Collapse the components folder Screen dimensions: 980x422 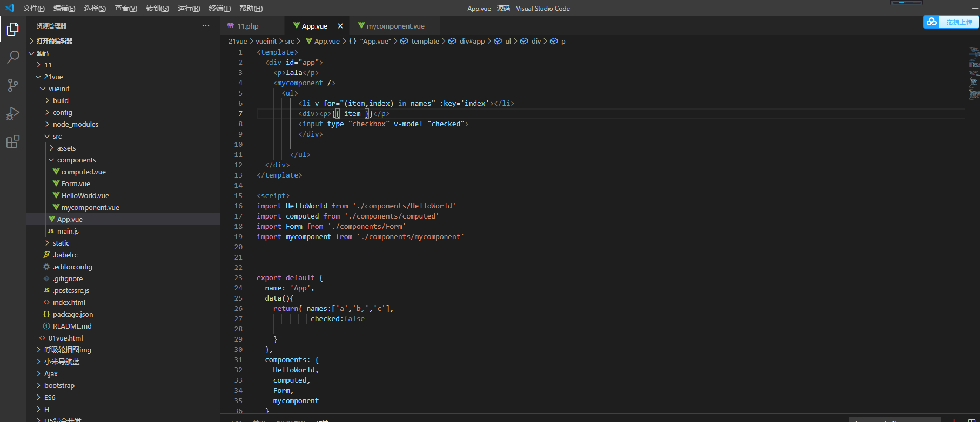coord(123,160)
